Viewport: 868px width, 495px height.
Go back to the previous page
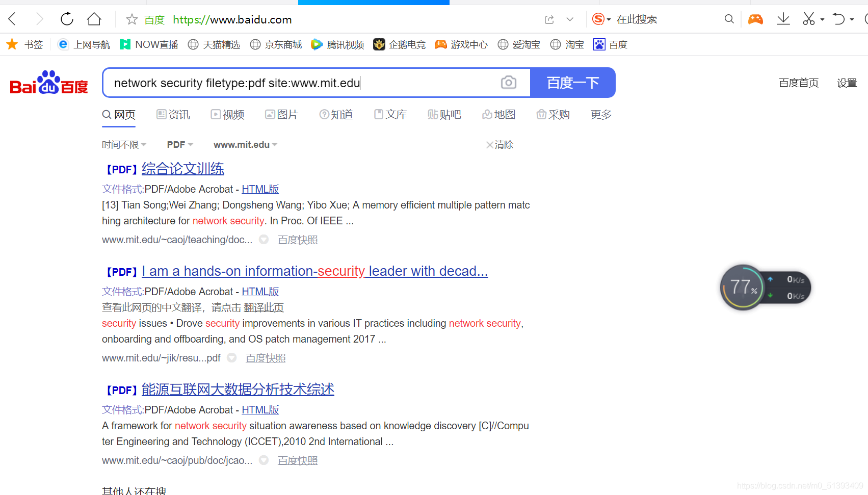click(x=12, y=19)
